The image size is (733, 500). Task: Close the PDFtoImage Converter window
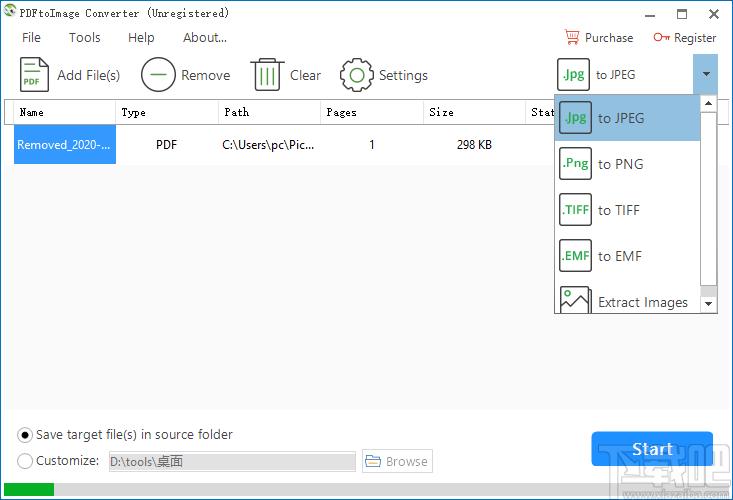pyautogui.click(x=714, y=14)
